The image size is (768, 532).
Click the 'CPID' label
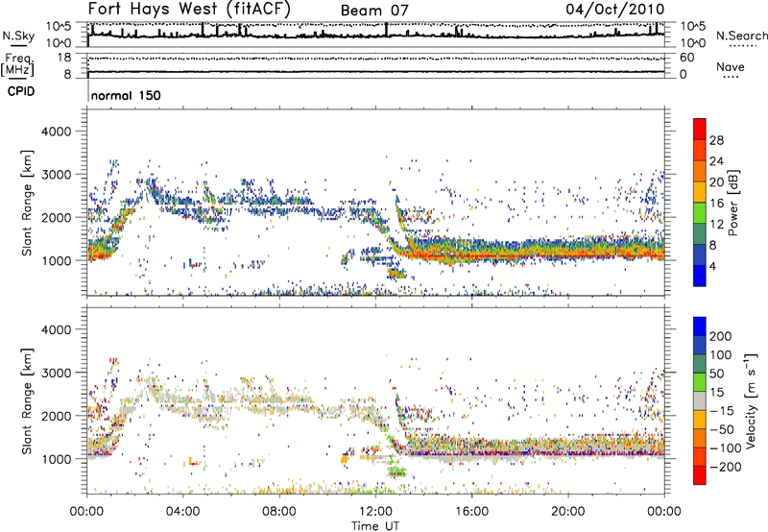tap(21, 91)
